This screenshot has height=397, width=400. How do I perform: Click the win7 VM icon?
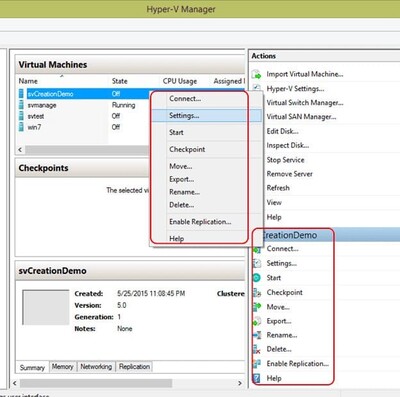(x=21, y=127)
